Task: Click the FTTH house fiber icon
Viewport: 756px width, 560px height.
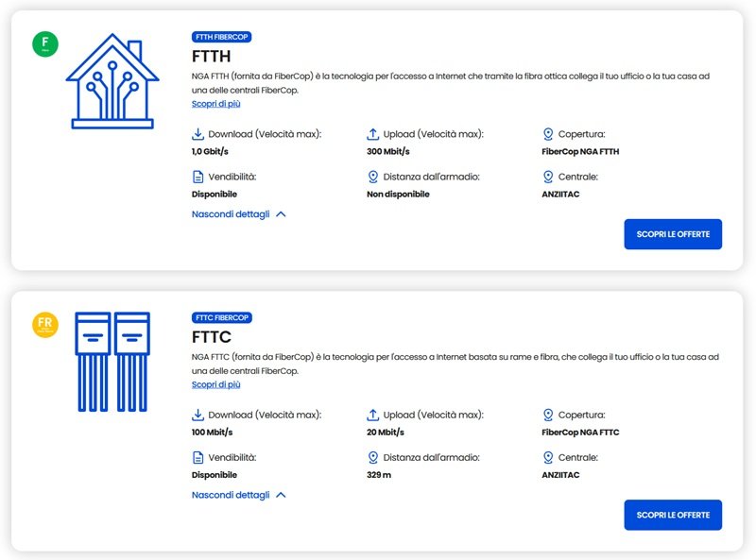Action: point(112,81)
